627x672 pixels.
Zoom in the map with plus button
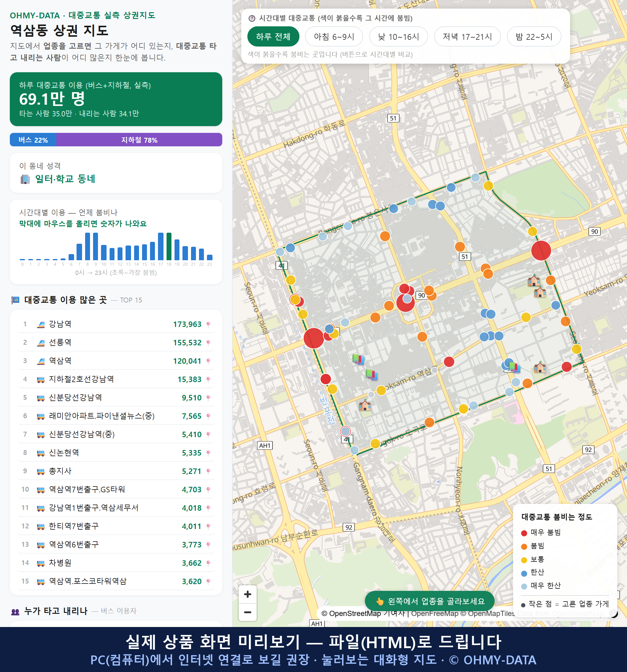[x=247, y=594]
